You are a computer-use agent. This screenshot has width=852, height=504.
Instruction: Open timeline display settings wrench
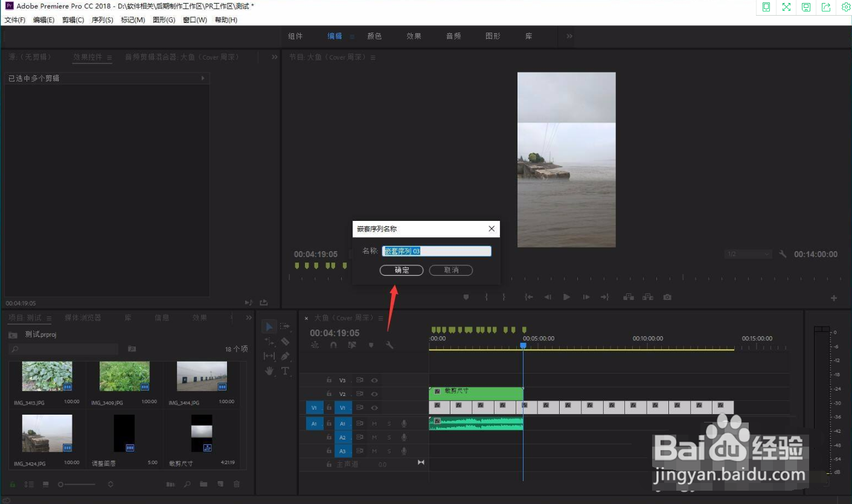tap(389, 345)
